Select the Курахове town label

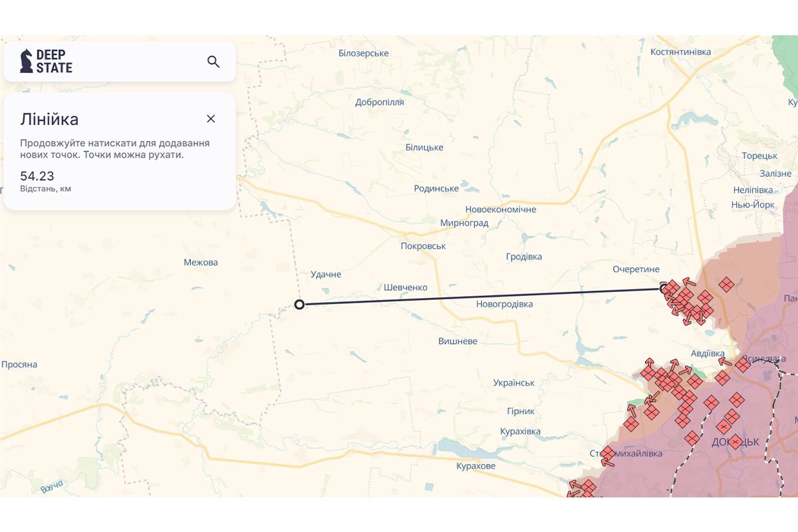tap(475, 466)
